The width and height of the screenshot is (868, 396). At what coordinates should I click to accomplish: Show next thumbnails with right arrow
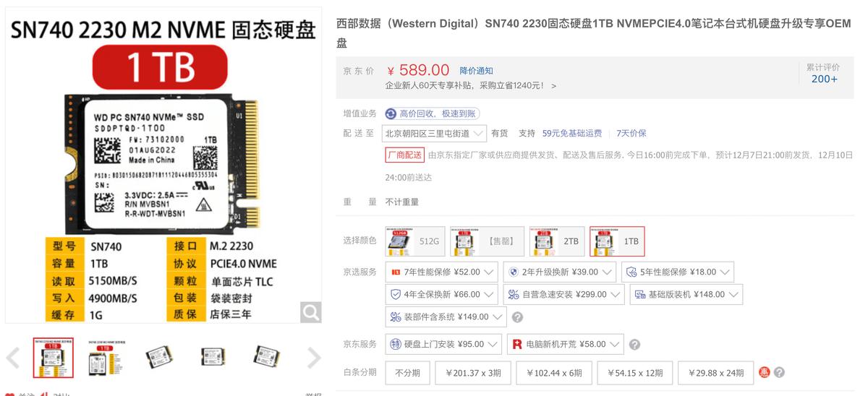click(x=314, y=358)
